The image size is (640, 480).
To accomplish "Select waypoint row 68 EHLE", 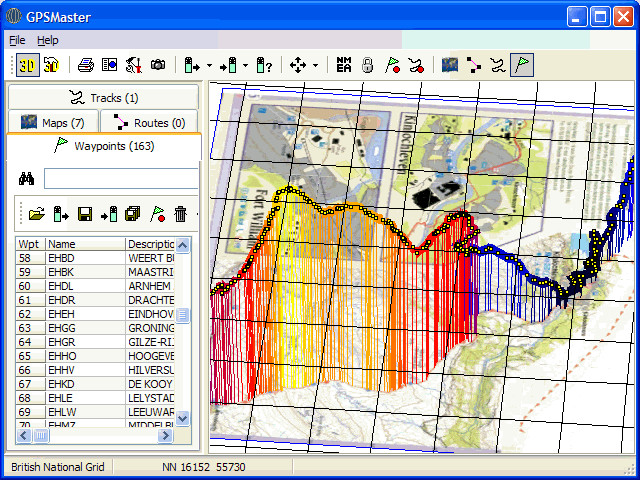I will (x=96, y=398).
